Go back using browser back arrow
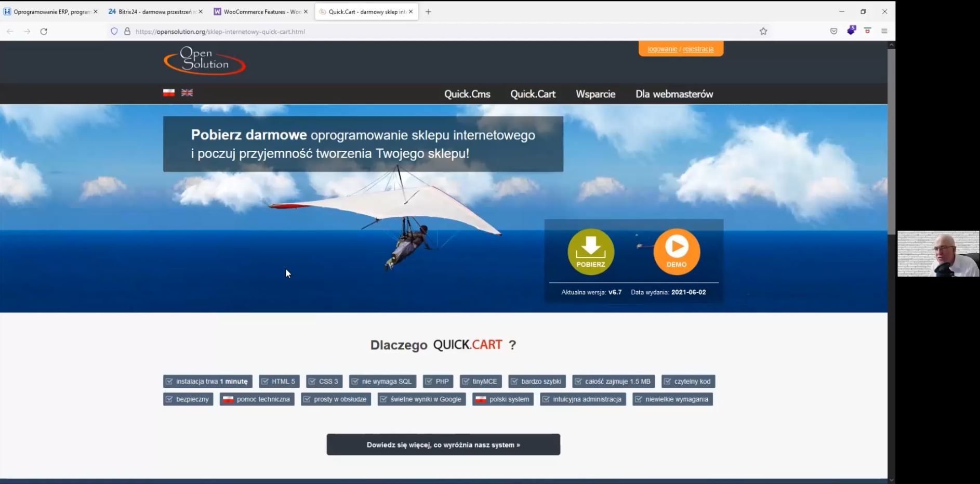Screen dimensions: 980x484 [10, 31]
